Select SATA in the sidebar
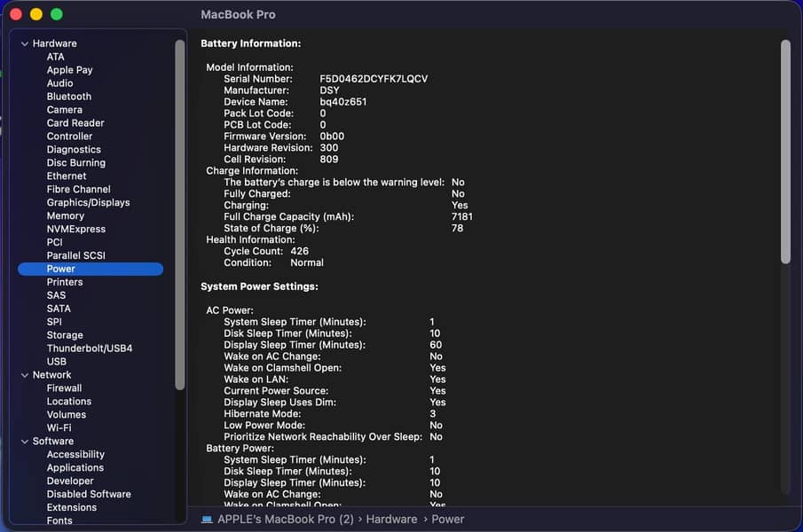 pos(59,309)
